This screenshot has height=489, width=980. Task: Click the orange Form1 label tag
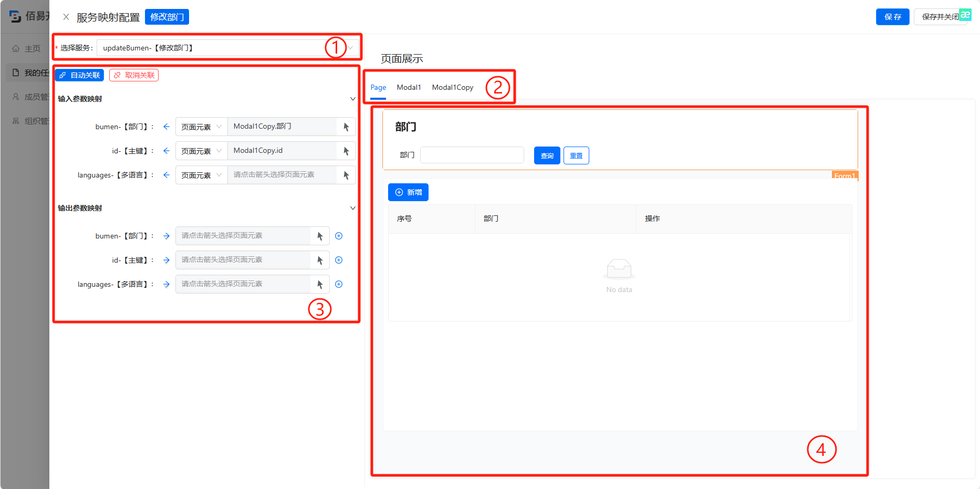(845, 175)
